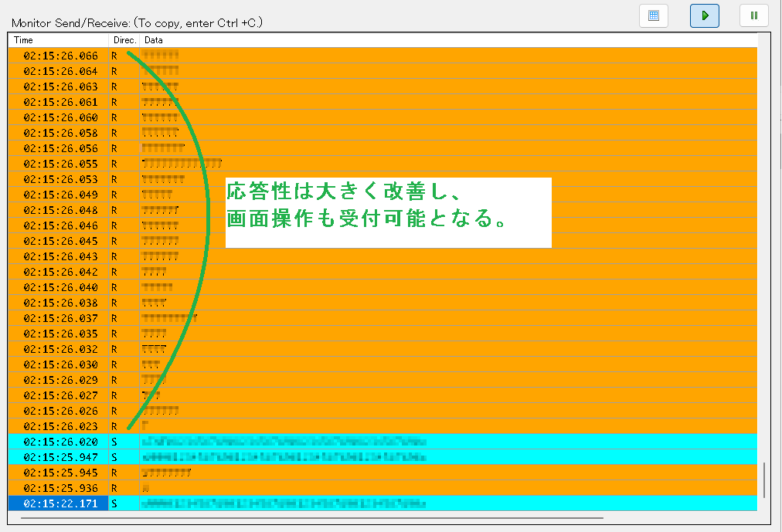Click the vertical scrollbar thumb
This screenshot has height=532, width=782.
pos(763,480)
